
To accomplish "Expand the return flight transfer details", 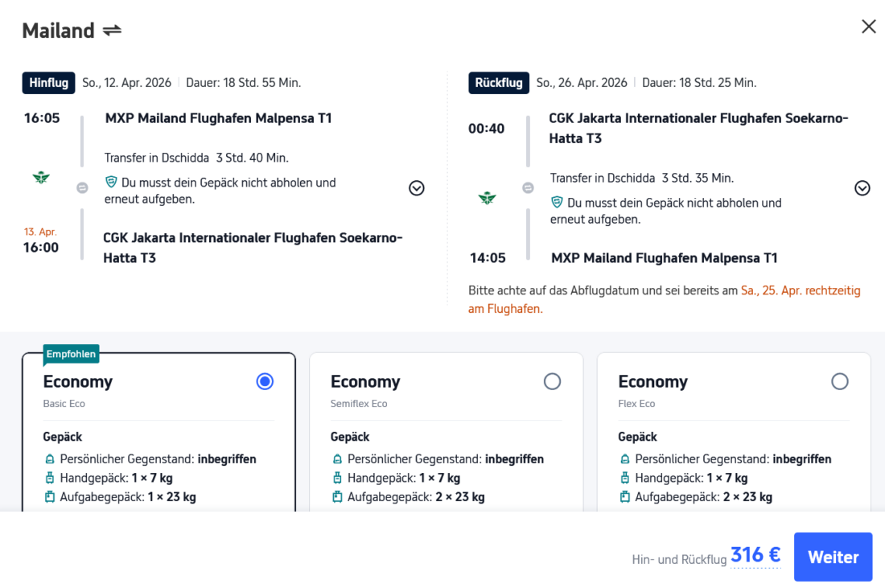I will click(862, 188).
